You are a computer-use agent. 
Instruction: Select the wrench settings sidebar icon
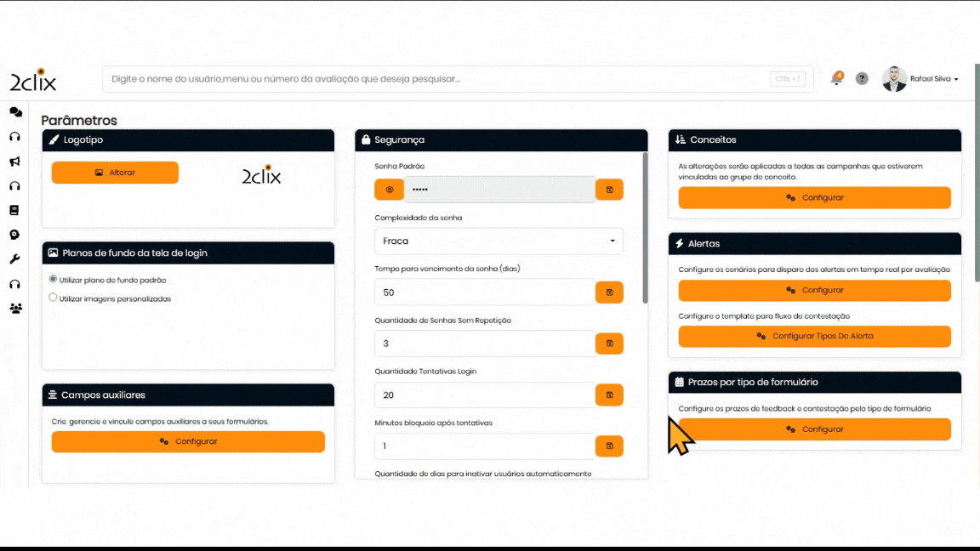[x=15, y=259]
